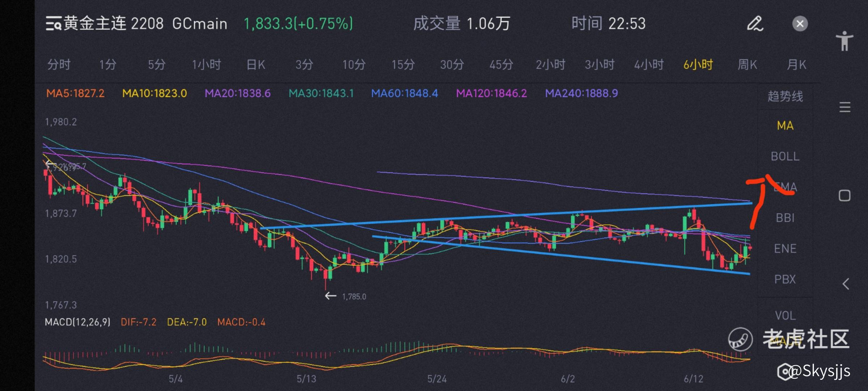Choose the PBX indicator
The image size is (868, 391).
point(785,279)
